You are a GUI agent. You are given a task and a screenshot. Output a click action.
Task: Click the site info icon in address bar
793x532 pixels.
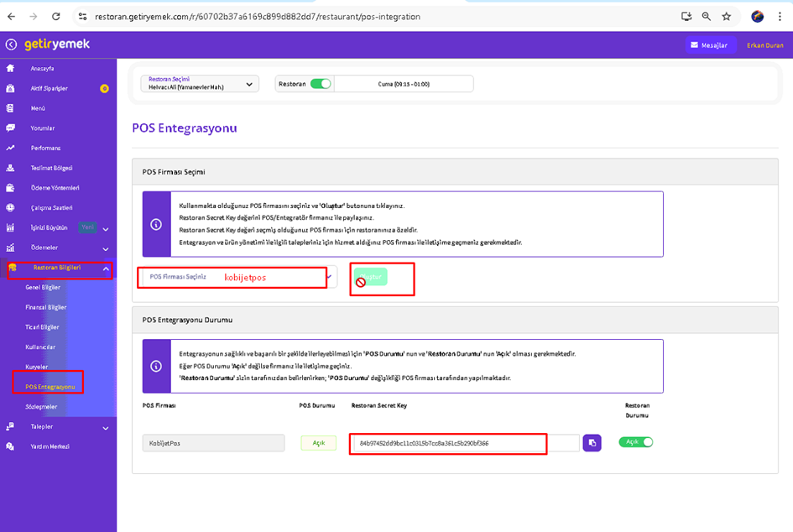82,17
